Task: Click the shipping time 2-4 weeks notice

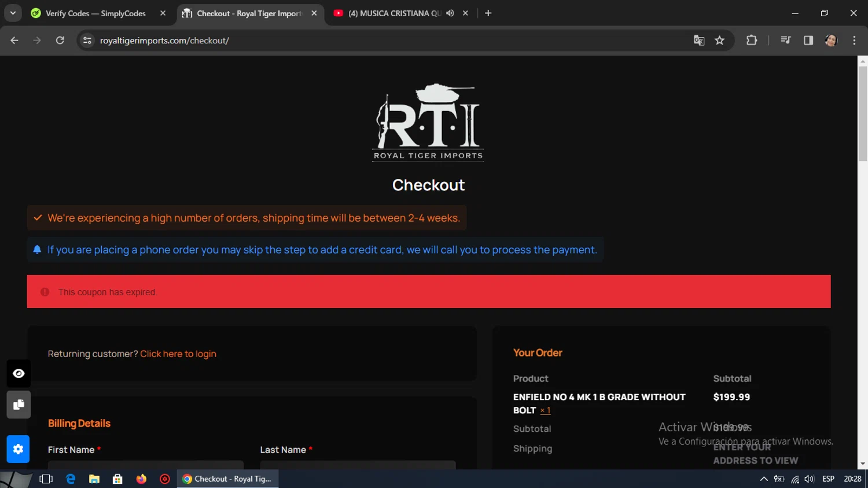Action: point(247,218)
